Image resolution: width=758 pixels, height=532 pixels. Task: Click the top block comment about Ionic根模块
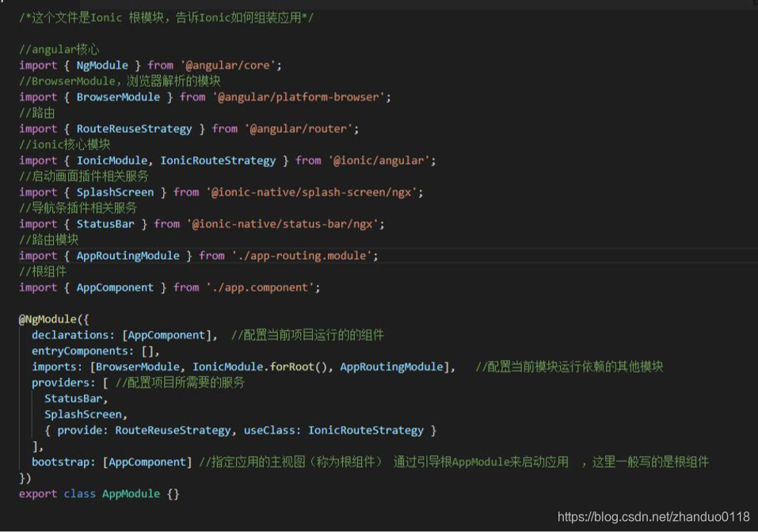coord(166,18)
